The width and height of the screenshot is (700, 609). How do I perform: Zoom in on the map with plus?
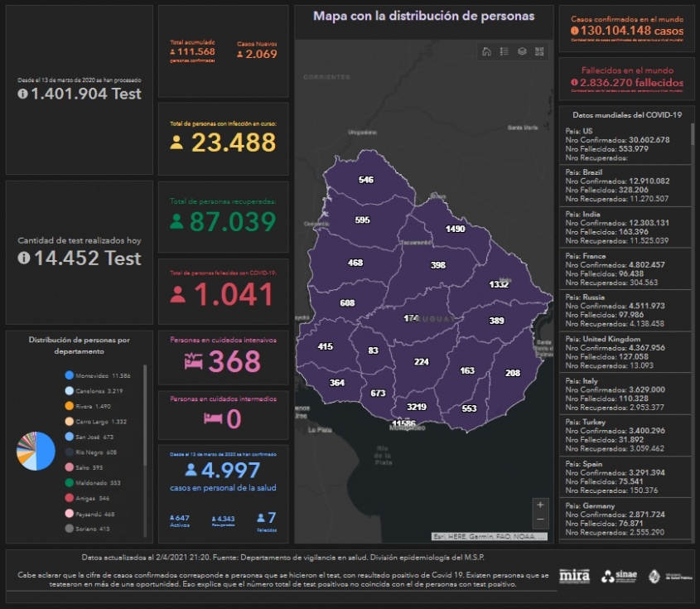click(x=540, y=505)
